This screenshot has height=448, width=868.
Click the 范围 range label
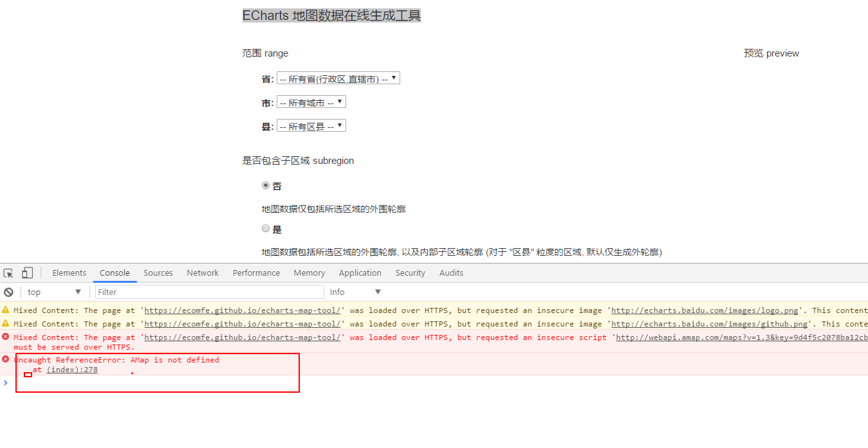coord(265,53)
